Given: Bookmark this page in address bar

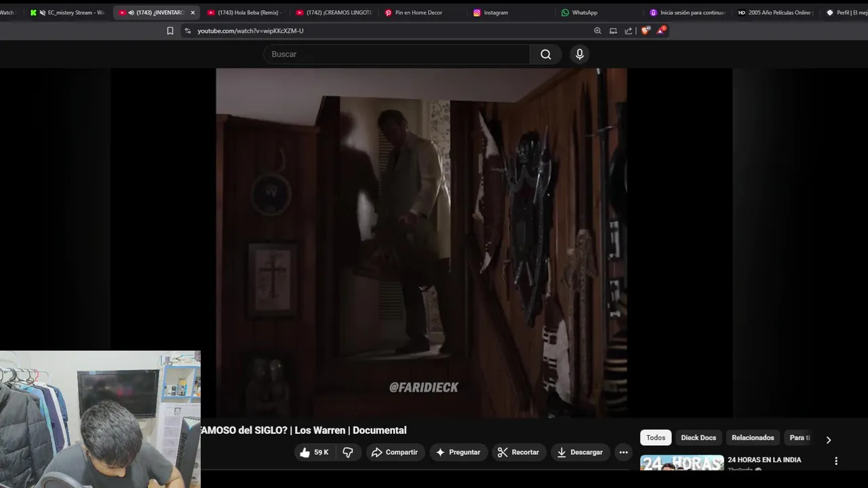Looking at the screenshot, I should [x=170, y=30].
